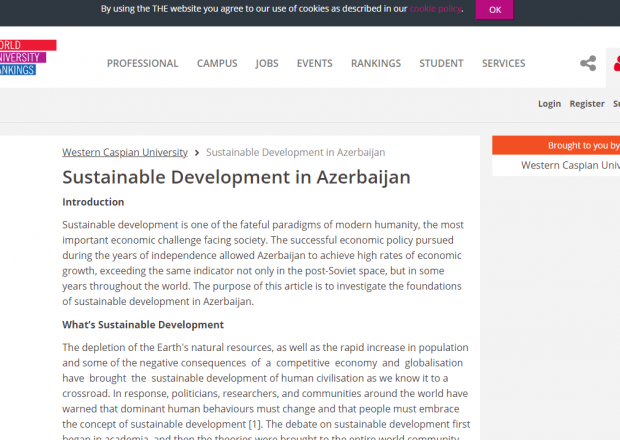Click the paragraph beginning 'Sustainable development is one'
620x440 pixels.
263,263
